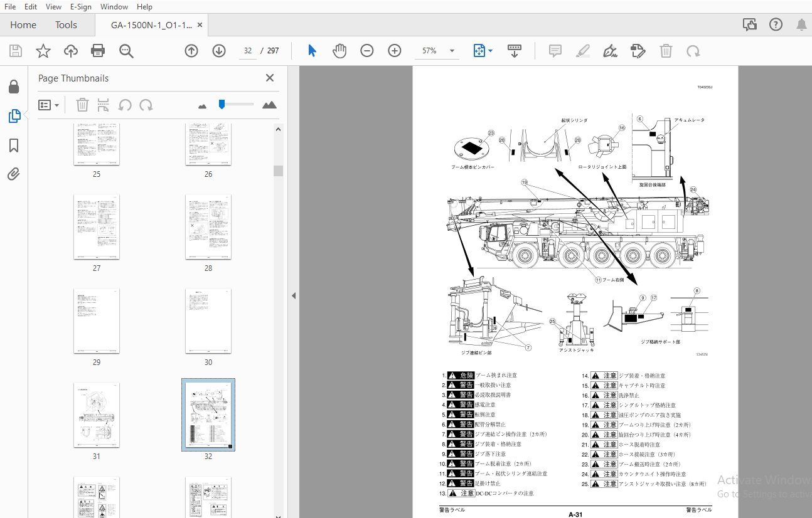Select page 26 thumbnail

(x=208, y=144)
